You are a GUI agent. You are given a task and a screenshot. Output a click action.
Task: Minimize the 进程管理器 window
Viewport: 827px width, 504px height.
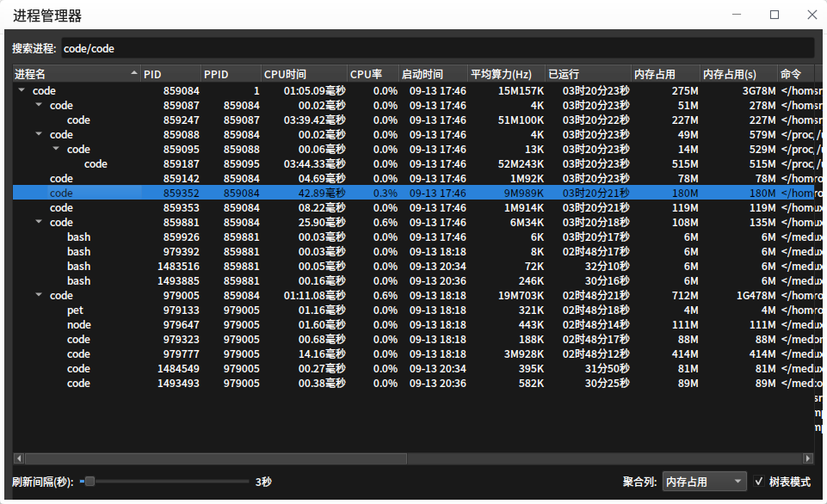[737, 15]
